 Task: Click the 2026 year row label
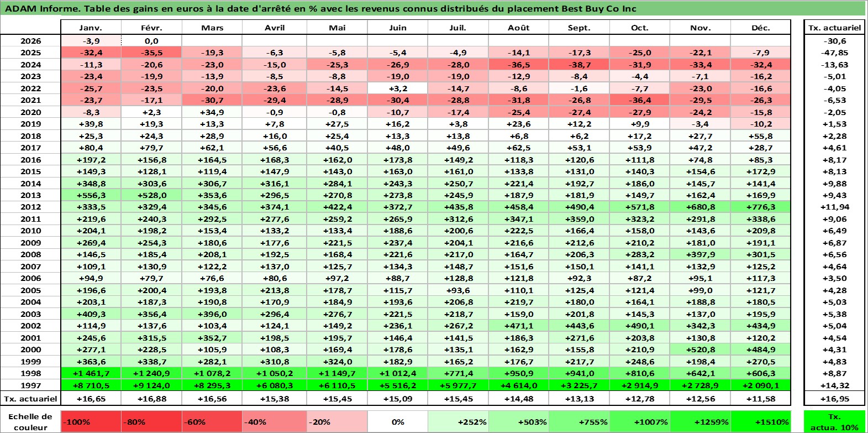click(x=30, y=40)
